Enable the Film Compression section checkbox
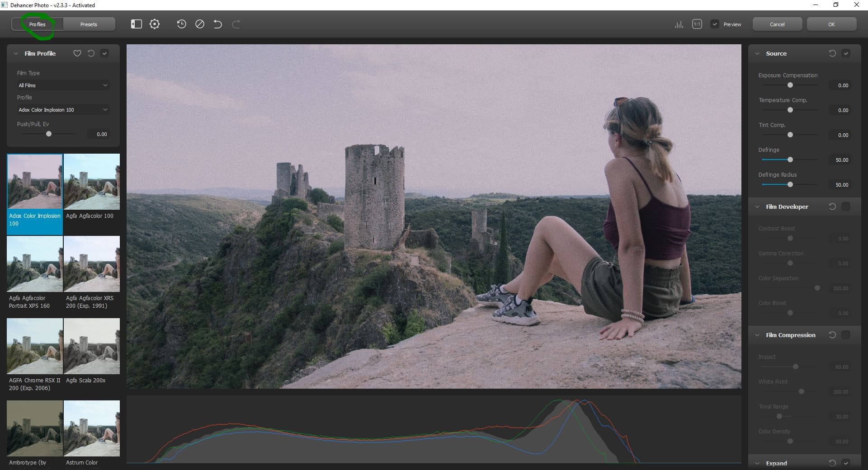This screenshot has width=868, height=470. click(x=846, y=335)
